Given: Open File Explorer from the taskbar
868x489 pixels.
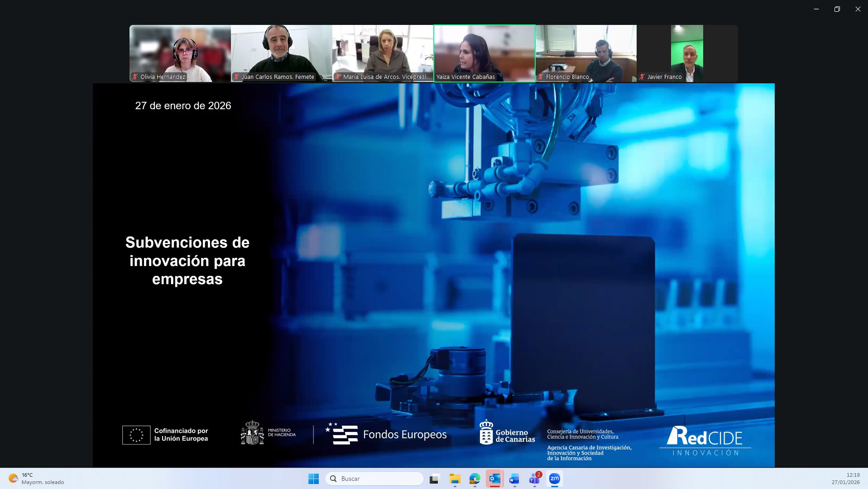Looking at the screenshot, I should [455, 479].
